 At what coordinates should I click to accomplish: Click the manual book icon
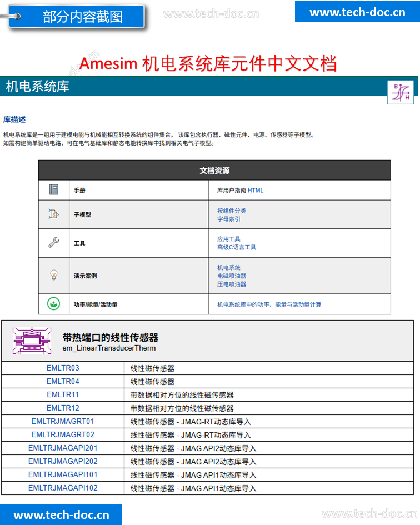pyautogui.click(x=54, y=189)
